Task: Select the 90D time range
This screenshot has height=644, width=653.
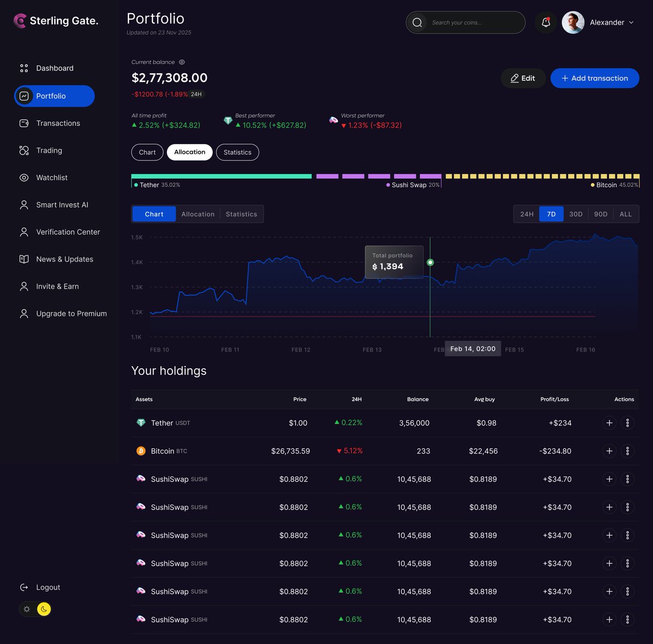Action: pyautogui.click(x=601, y=214)
